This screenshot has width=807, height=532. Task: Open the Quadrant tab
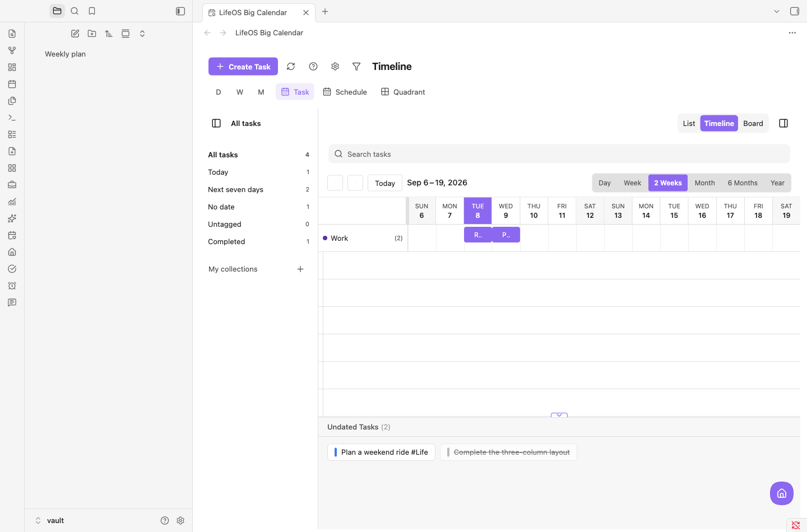[x=403, y=92]
